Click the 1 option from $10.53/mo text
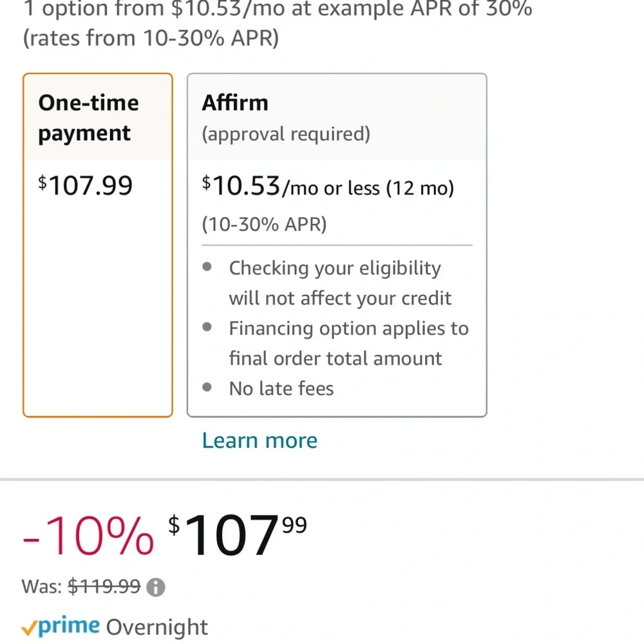Screen dimensions: 644x644 [x=278, y=9]
